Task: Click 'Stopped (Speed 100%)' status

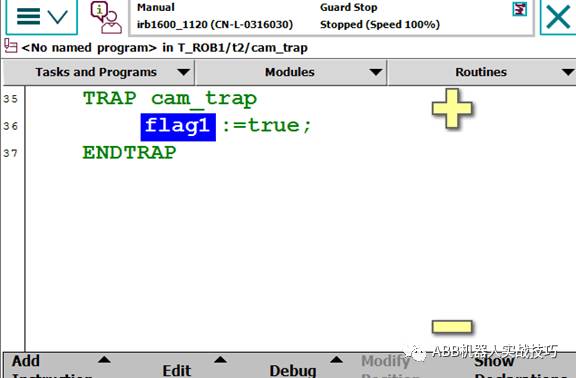Action: (380, 25)
